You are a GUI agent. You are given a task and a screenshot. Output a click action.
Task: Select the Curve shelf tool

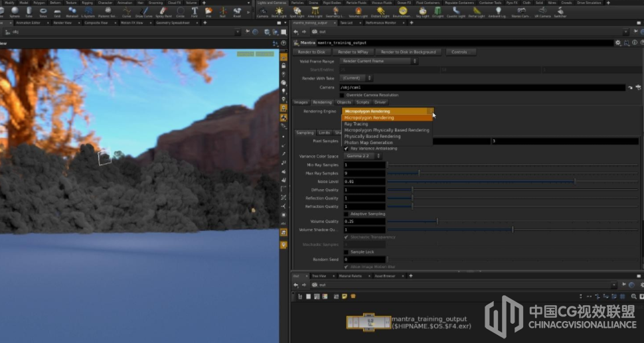[127, 12]
